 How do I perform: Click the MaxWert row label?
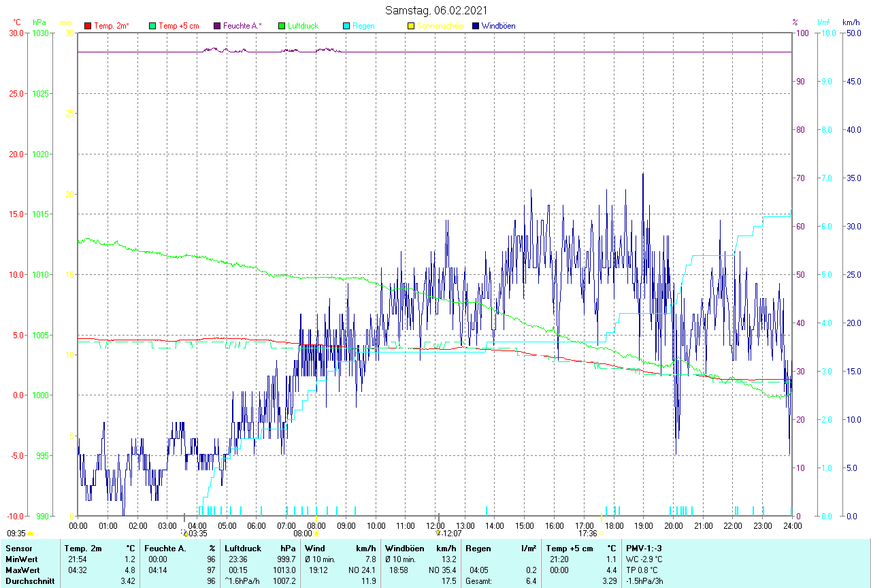coord(22,570)
